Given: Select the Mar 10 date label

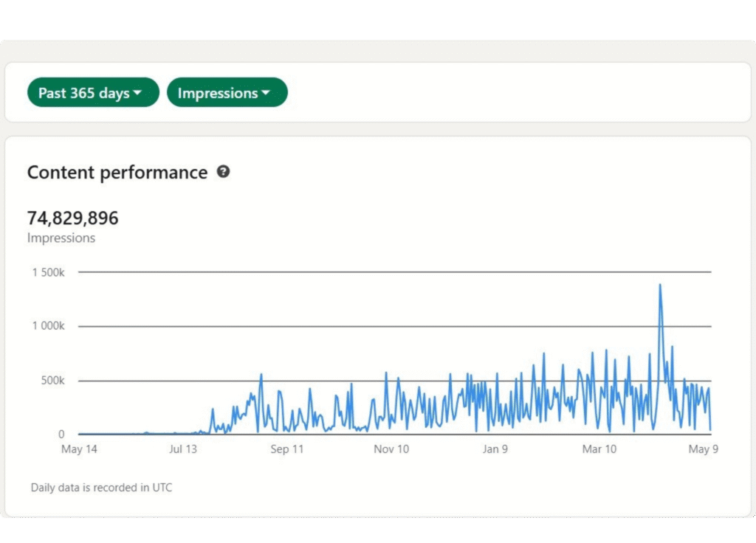Looking at the screenshot, I should click(x=599, y=449).
